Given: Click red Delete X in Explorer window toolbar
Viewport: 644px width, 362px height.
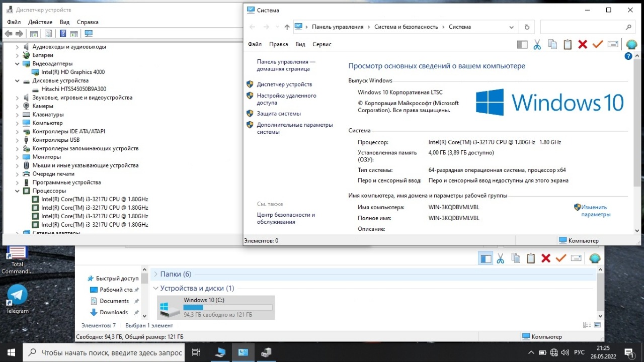Looking at the screenshot, I should 546,258.
